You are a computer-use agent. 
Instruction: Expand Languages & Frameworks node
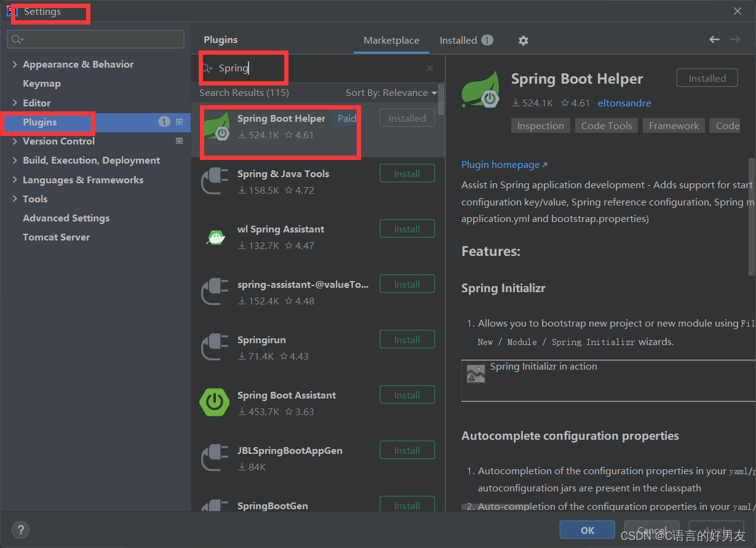coord(15,180)
